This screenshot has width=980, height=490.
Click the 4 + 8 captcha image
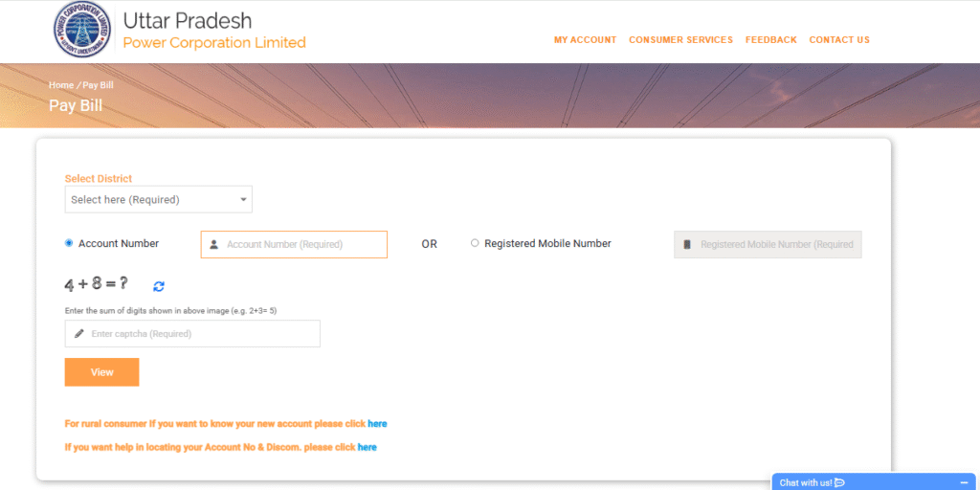tap(96, 284)
